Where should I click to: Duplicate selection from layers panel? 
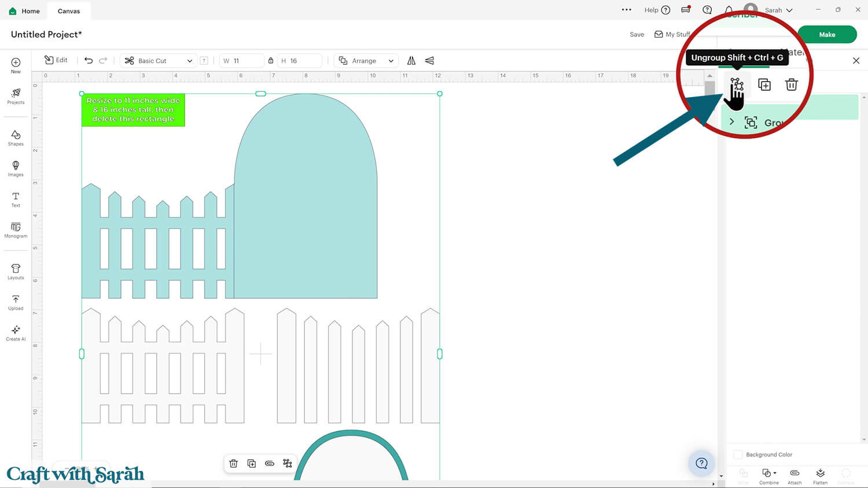pos(764,84)
